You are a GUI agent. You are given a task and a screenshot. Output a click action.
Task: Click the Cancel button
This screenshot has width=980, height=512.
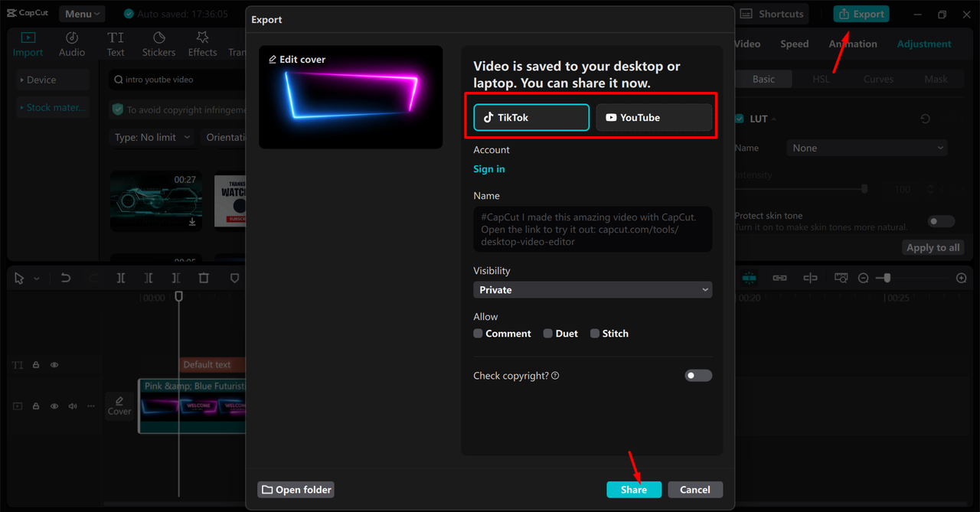coord(695,490)
